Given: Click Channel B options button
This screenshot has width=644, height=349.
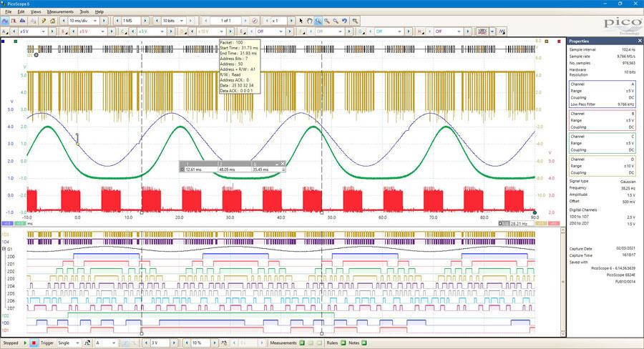Looking at the screenshot, I should click(x=64, y=31).
